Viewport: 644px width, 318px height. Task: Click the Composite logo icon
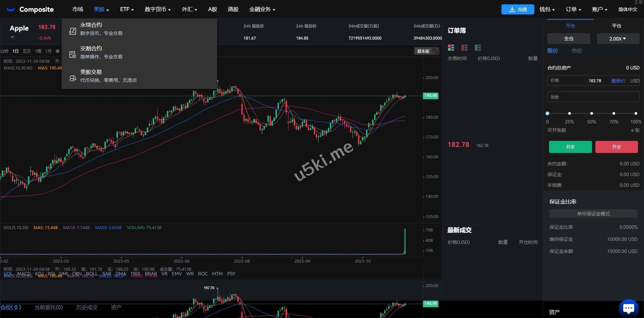coord(10,9)
